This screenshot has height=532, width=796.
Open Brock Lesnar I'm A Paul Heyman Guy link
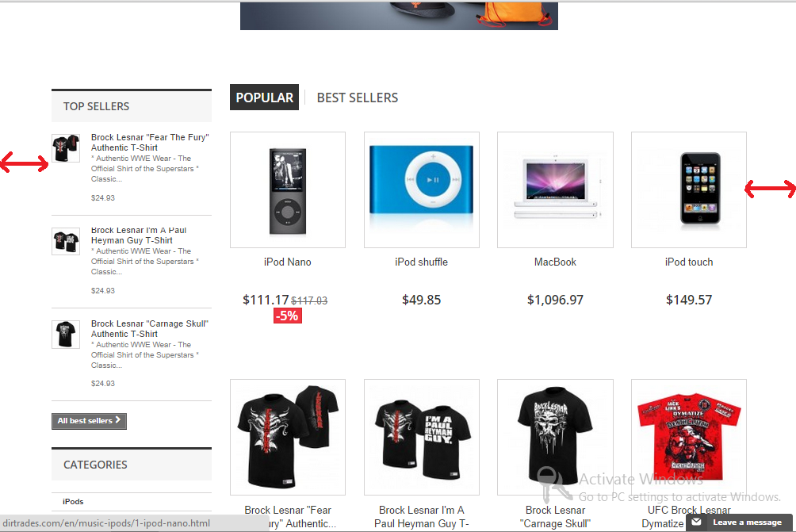[139, 235]
